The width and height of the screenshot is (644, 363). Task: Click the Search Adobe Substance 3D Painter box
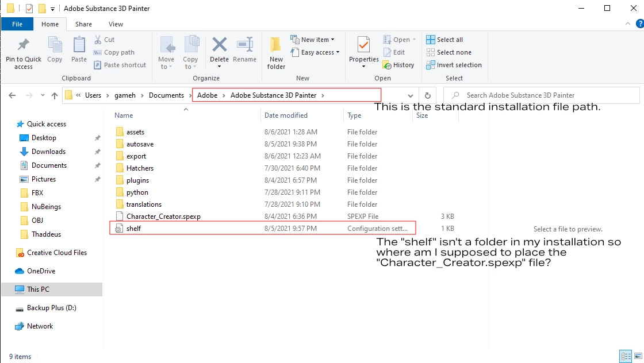coord(542,95)
